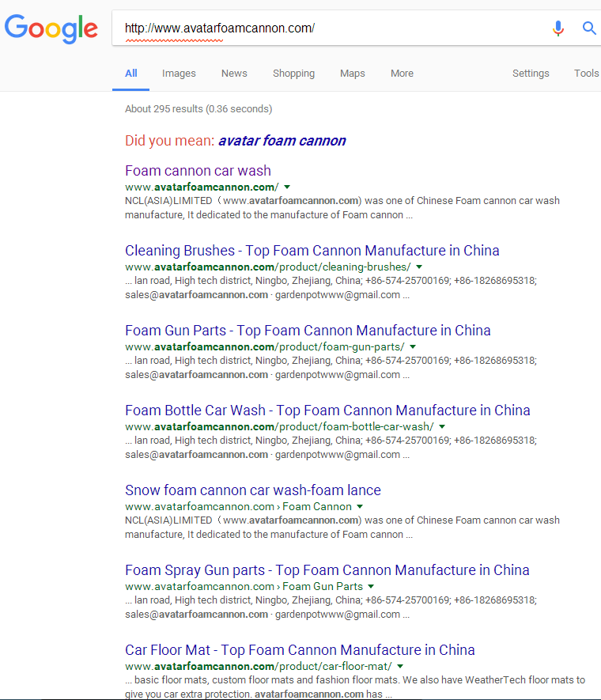Open 'Foam Spray Gun parts' result link
Screen dimensions: 601x700
click(327, 570)
